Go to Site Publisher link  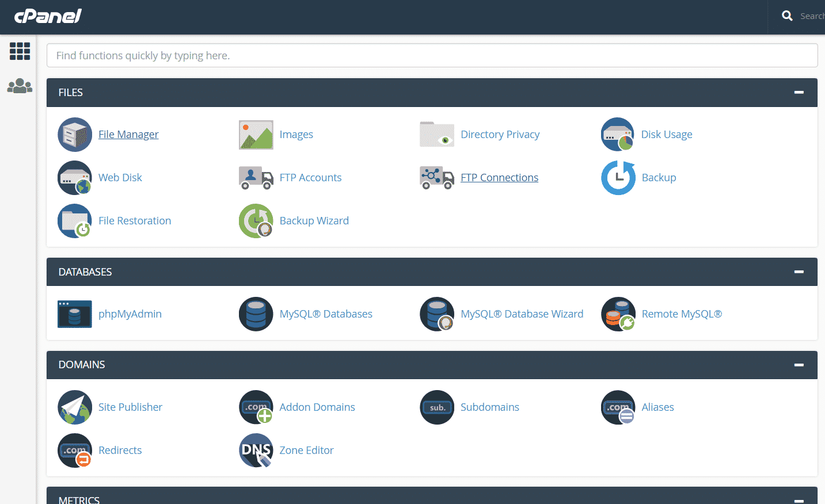pos(130,407)
